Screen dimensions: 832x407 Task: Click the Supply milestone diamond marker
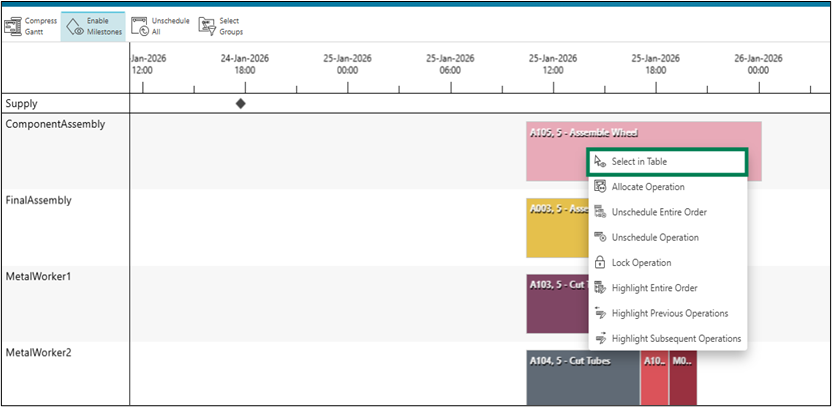[240, 103]
